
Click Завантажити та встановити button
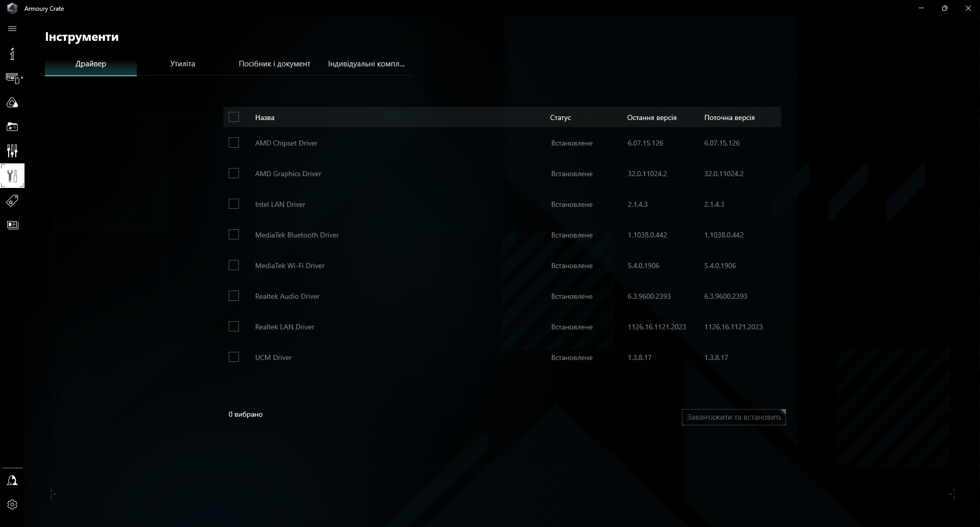coord(733,417)
